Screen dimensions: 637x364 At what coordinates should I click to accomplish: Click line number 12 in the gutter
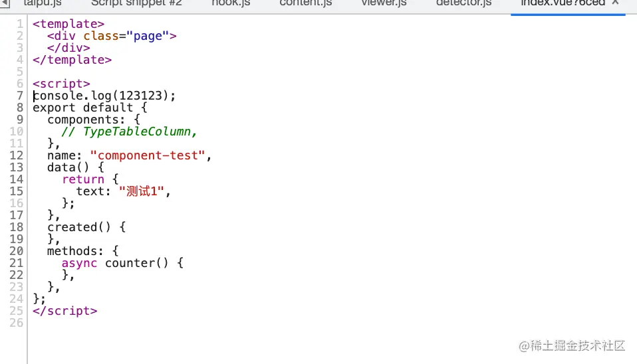pos(16,155)
